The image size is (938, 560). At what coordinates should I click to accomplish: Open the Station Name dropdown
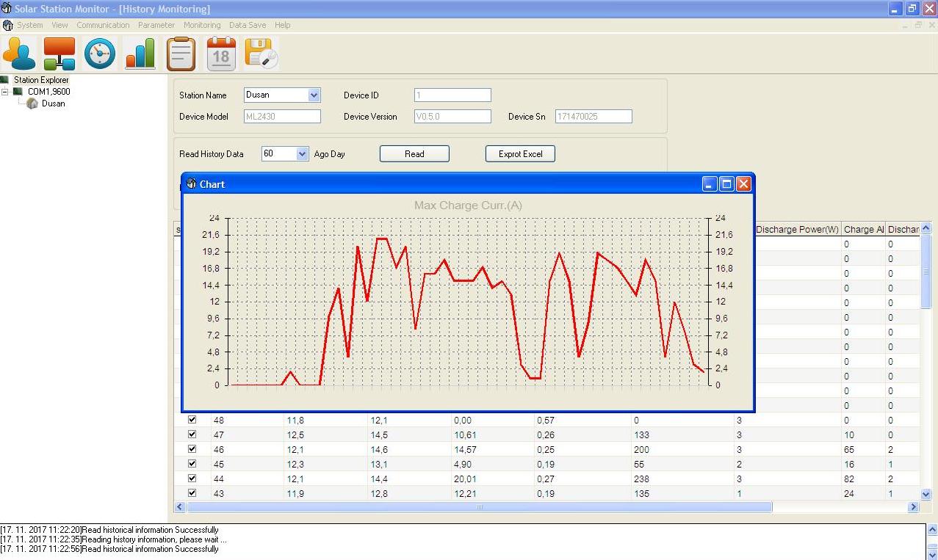(314, 95)
